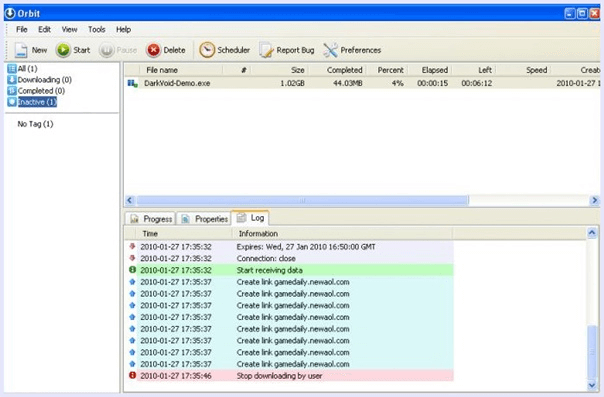
Task: Sort by the 'Size' column header
Action: tap(297, 70)
